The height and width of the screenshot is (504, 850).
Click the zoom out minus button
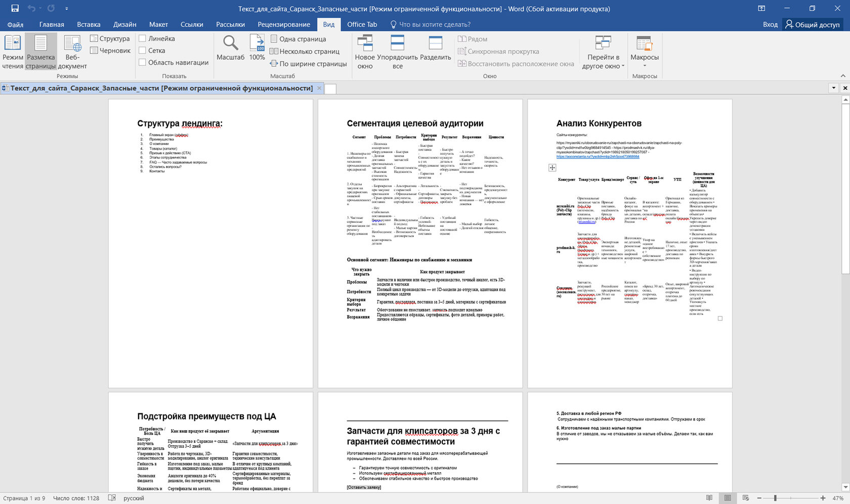(759, 498)
